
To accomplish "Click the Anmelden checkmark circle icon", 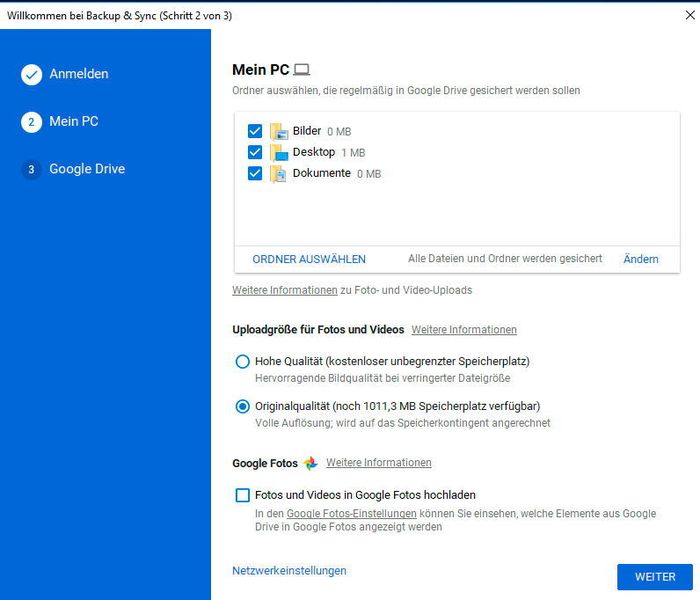I will point(31,75).
